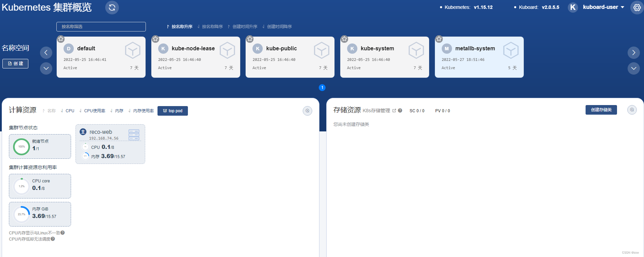Click reco-web CPU usage mini ring
The width and height of the screenshot is (644, 257).
pyautogui.click(x=85, y=147)
